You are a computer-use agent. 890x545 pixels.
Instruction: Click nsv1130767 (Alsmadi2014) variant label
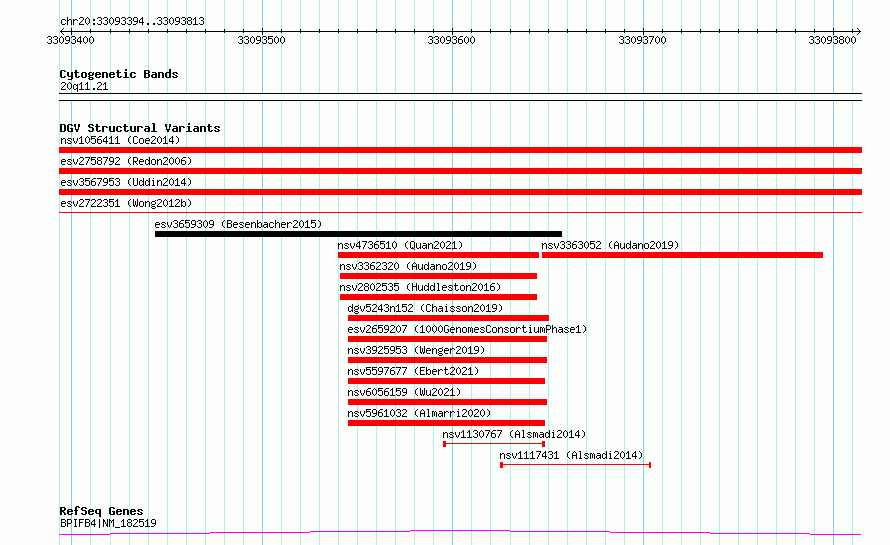click(514, 434)
